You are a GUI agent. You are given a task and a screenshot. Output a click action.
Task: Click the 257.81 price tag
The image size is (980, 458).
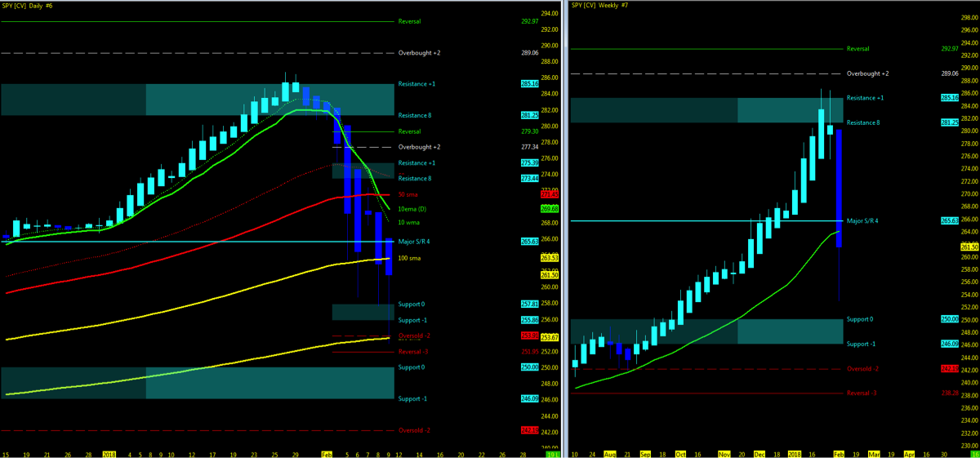tap(528, 304)
